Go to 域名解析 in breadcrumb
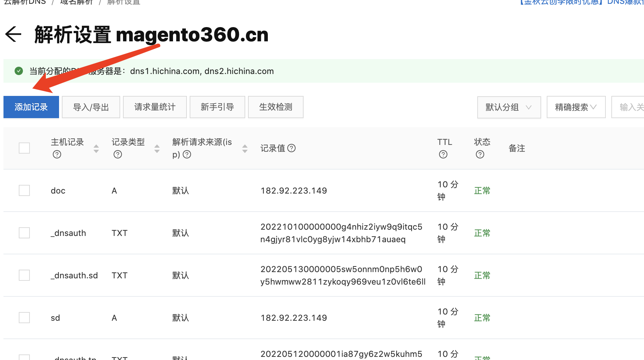644x360 pixels. pyautogui.click(x=76, y=2)
